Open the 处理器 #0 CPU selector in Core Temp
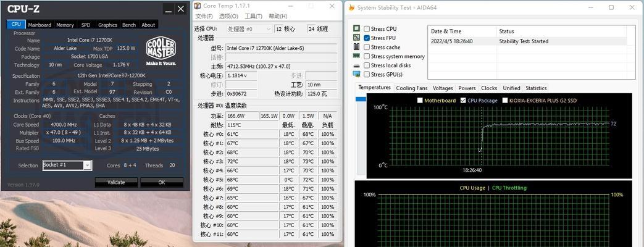644x247 pixels. click(x=249, y=29)
